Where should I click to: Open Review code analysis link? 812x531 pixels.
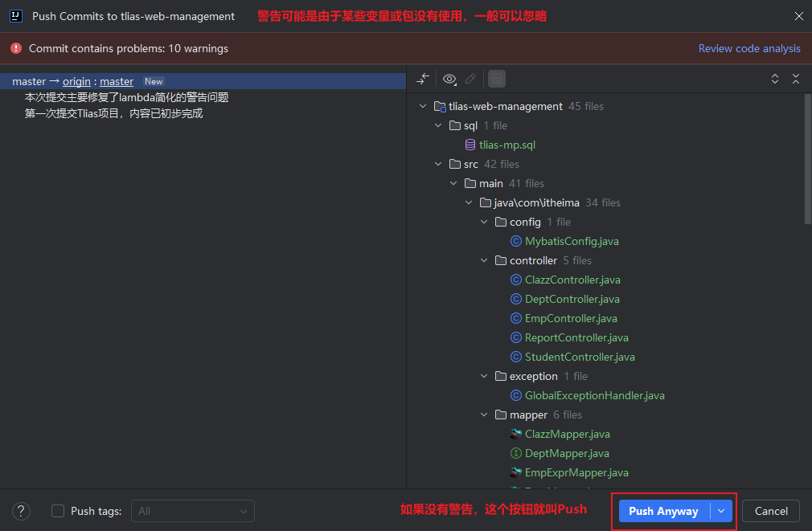749,48
